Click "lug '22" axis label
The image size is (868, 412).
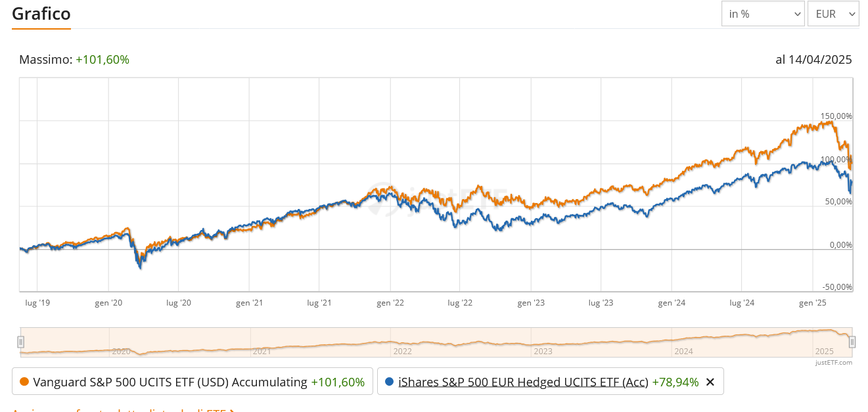pos(460,303)
